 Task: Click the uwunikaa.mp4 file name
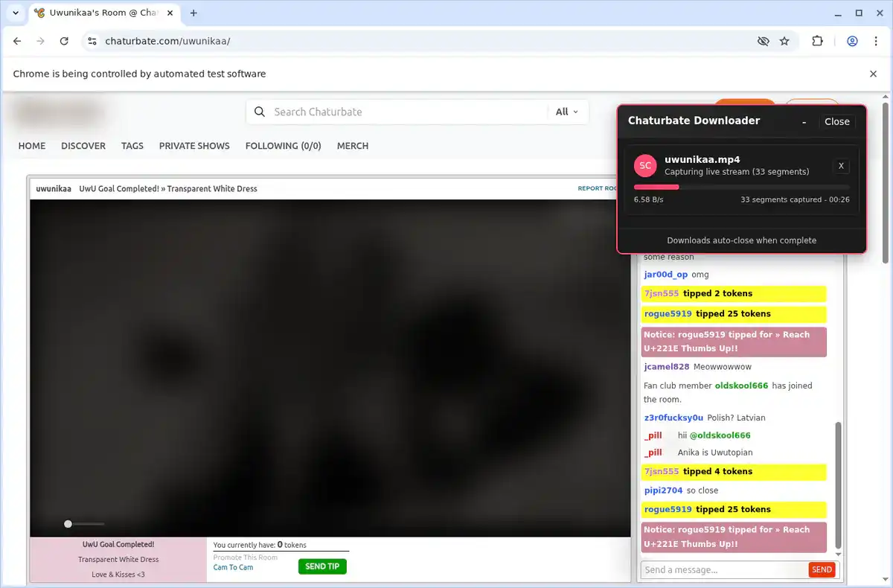click(x=702, y=159)
